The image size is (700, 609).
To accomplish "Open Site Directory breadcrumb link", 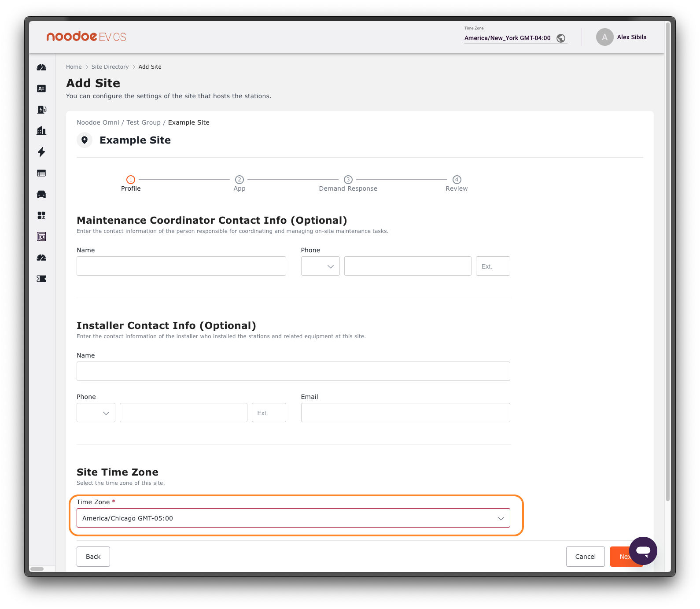I will click(110, 67).
